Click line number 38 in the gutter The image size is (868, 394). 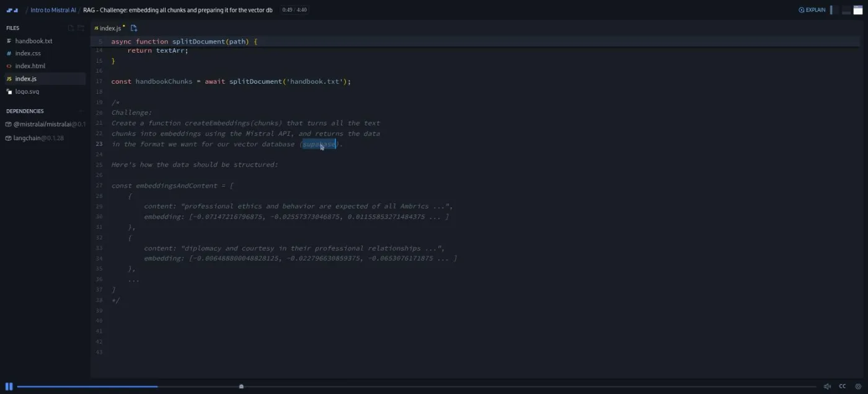(x=99, y=300)
